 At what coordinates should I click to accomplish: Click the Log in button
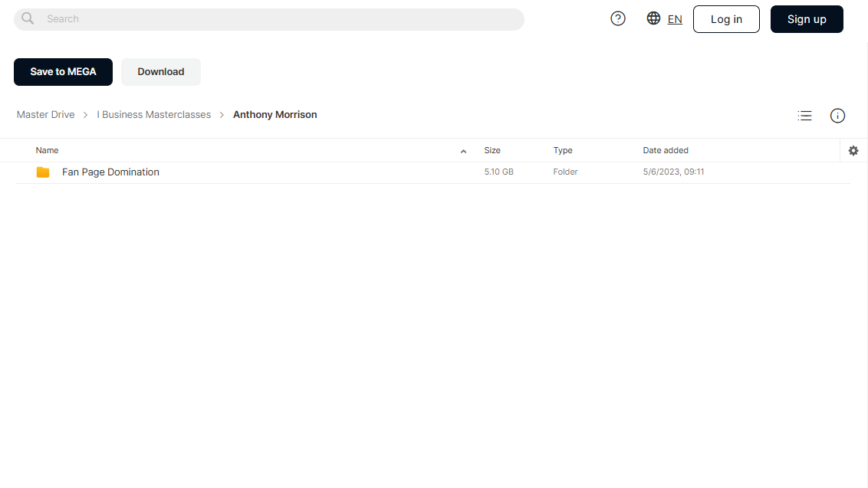pos(726,19)
